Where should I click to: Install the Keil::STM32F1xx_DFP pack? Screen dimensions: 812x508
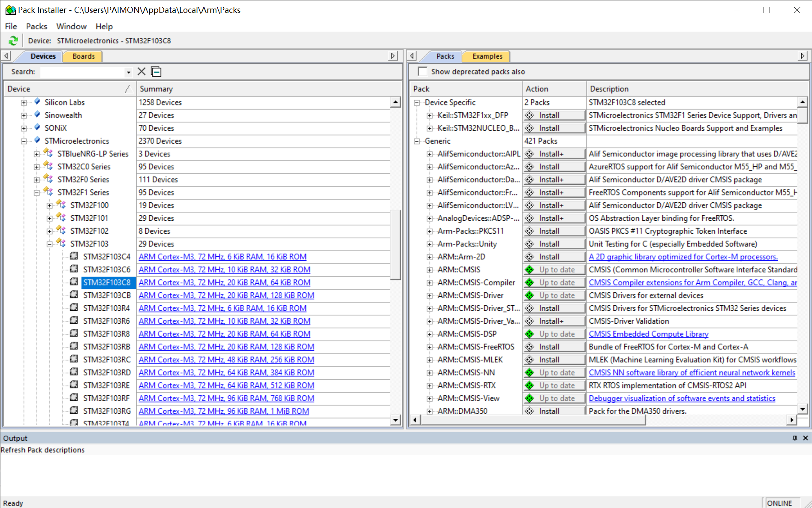pyautogui.click(x=554, y=115)
